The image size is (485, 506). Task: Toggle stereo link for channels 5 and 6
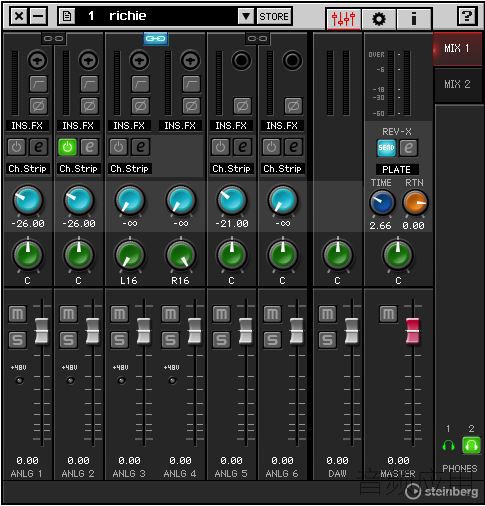pyautogui.click(x=257, y=39)
